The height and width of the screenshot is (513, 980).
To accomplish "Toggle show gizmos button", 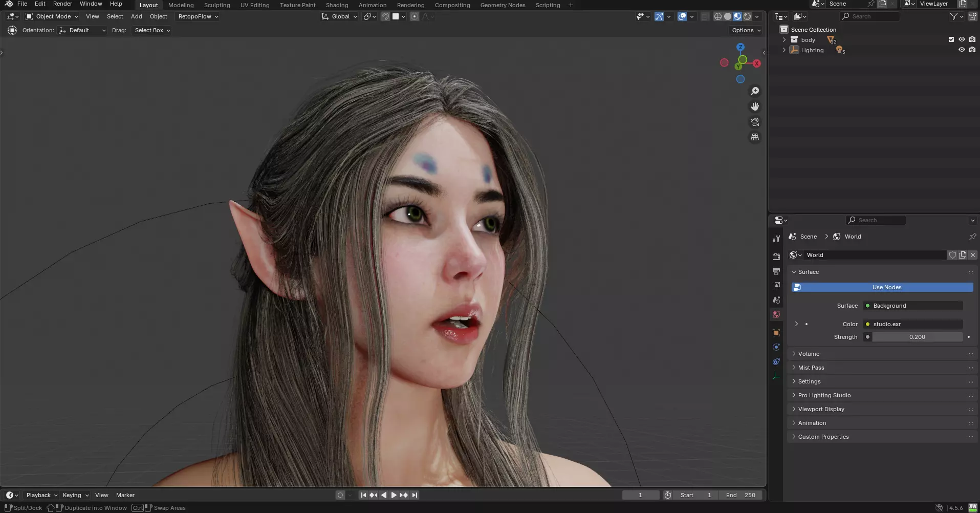I will pyautogui.click(x=659, y=16).
